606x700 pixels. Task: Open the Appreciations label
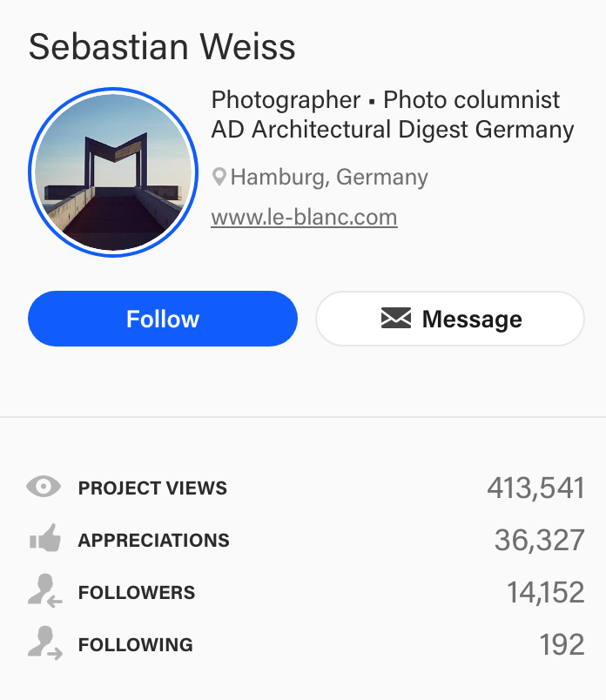pos(153,540)
